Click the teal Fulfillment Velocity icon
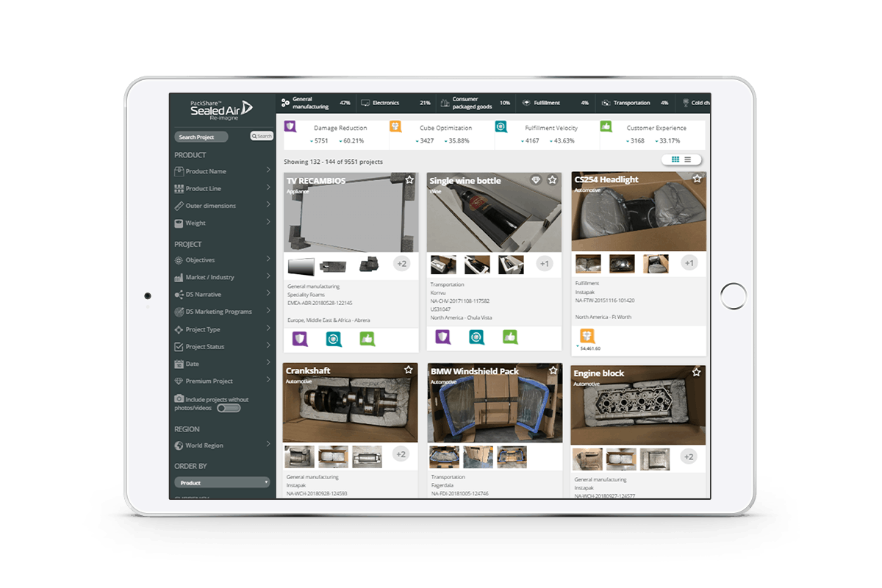Image resolution: width=882 pixels, height=588 pixels. [501, 126]
